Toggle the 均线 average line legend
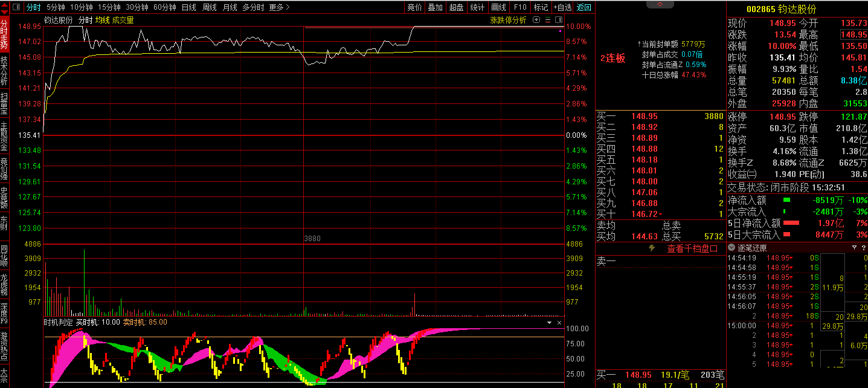 point(103,20)
